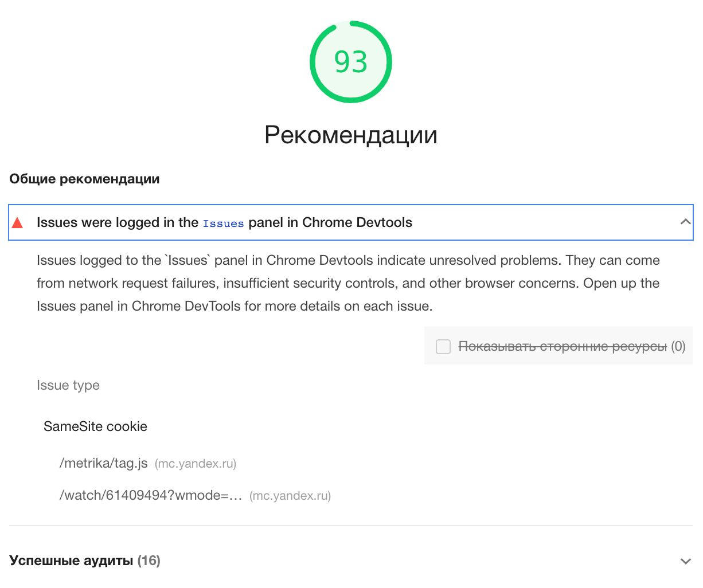Image resolution: width=703 pixels, height=588 pixels.
Task: Click the Успешные аудиты (16) section title
Action: point(85,560)
